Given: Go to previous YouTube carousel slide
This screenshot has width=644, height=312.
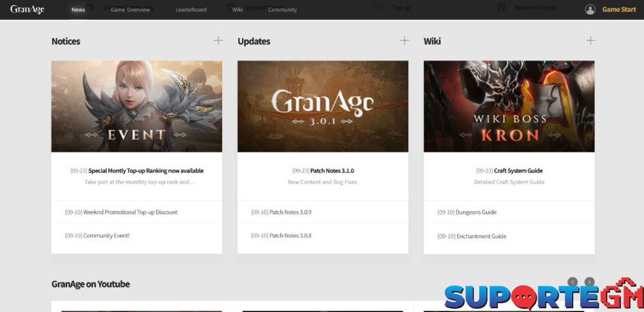Looking at the screenshot, I should (x=573, y=282).
